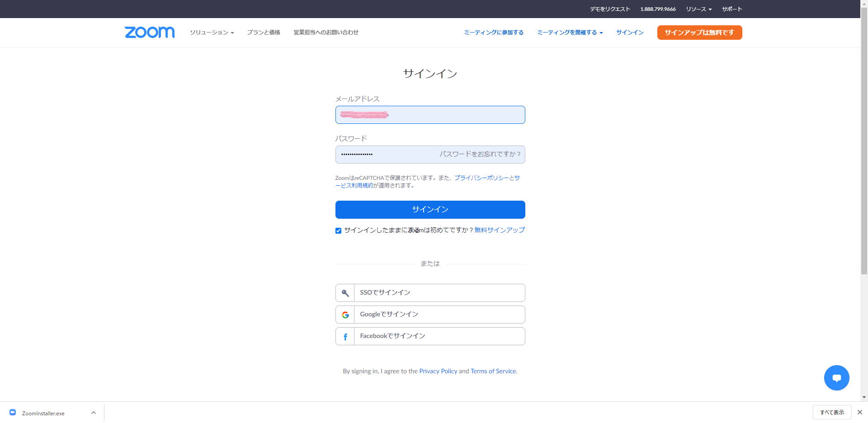Focus the パスワード input field
This screenshot has height=423, width=868.
pos(430,155)
